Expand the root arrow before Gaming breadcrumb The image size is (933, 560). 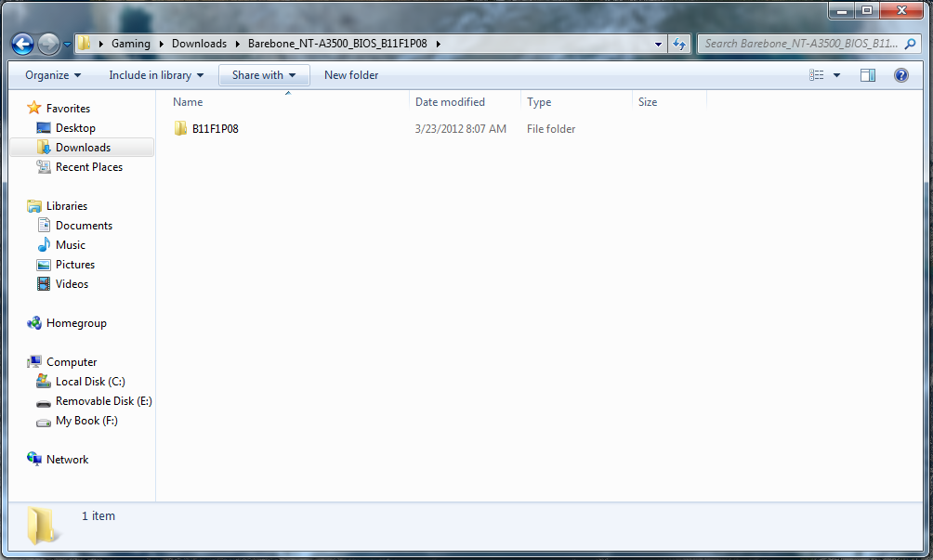click(x=100, y=44)
